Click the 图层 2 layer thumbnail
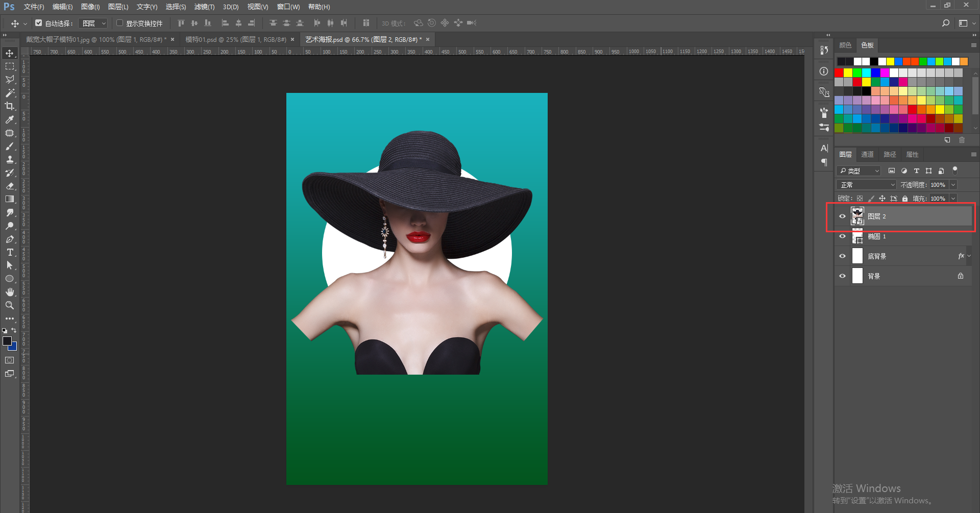The image size is (980, 513). tap(857, 216)
